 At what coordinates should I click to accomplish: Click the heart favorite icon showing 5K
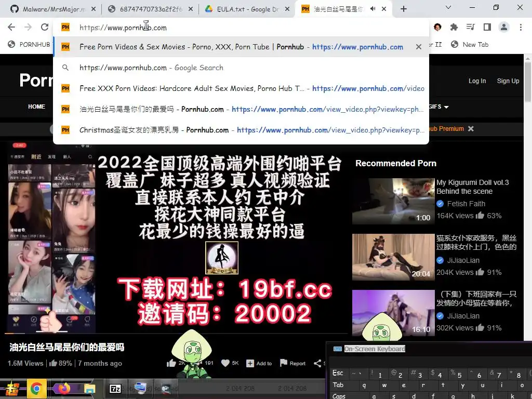click(225, 363)
